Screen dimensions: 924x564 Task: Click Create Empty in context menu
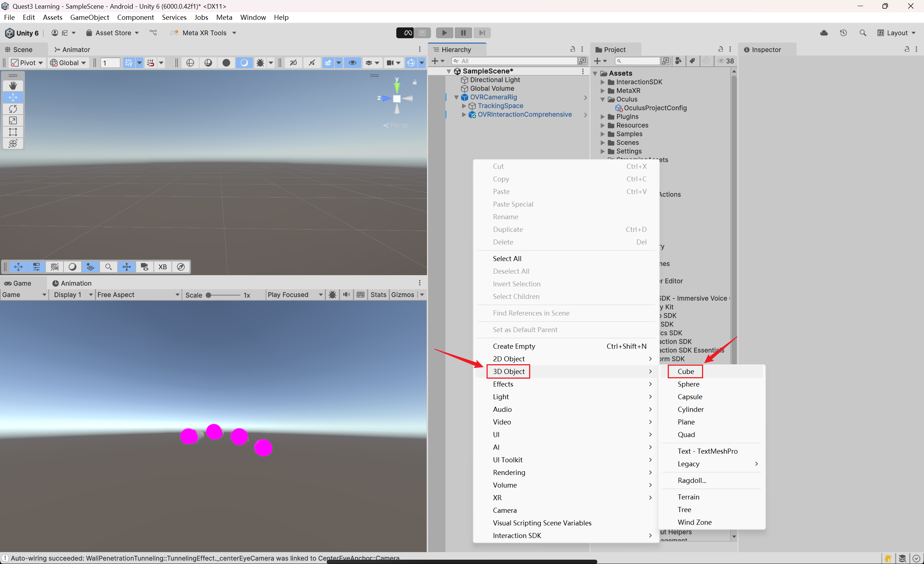(x=514, y=346)
